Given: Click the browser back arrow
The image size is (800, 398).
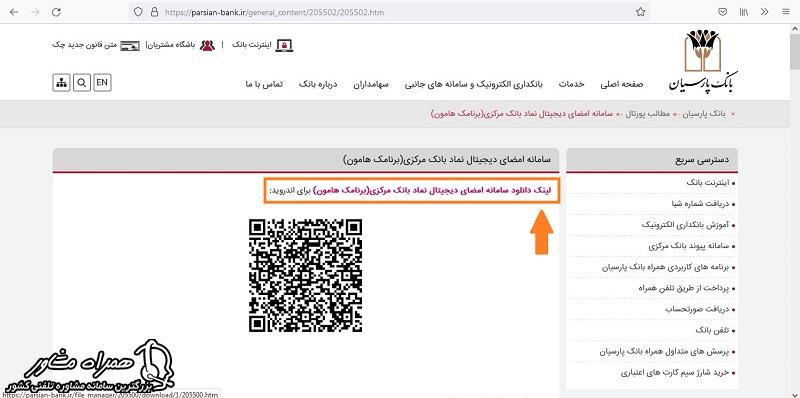Looking at the screenshot, I should (x=14, y=12).
